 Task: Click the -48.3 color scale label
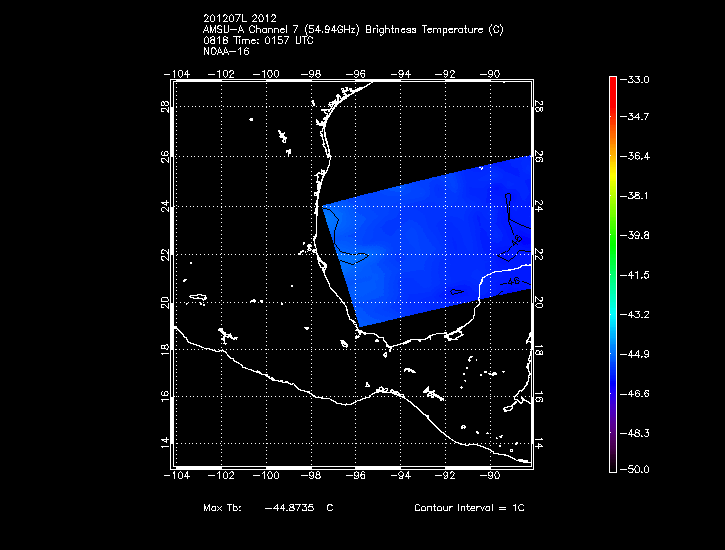634,433
